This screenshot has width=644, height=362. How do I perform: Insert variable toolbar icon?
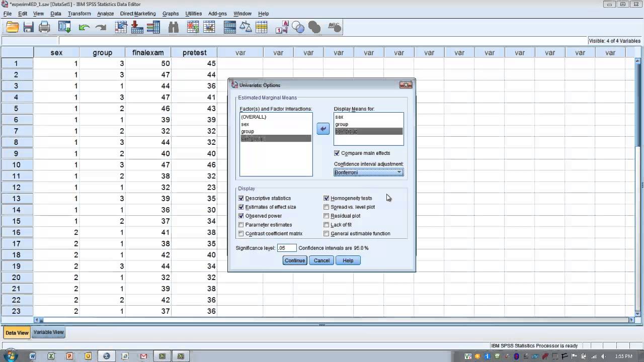210,28
